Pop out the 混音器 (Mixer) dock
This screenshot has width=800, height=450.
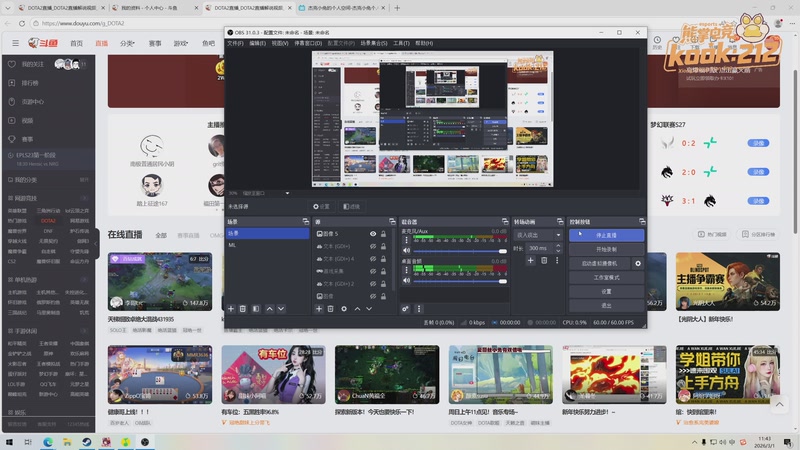click(505, 221)
